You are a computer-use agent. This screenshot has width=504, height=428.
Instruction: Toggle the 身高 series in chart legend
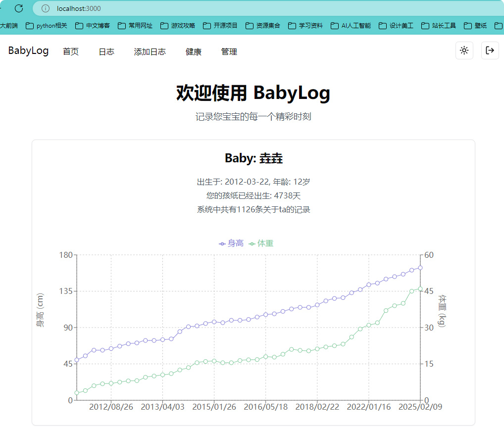point(231,243)
